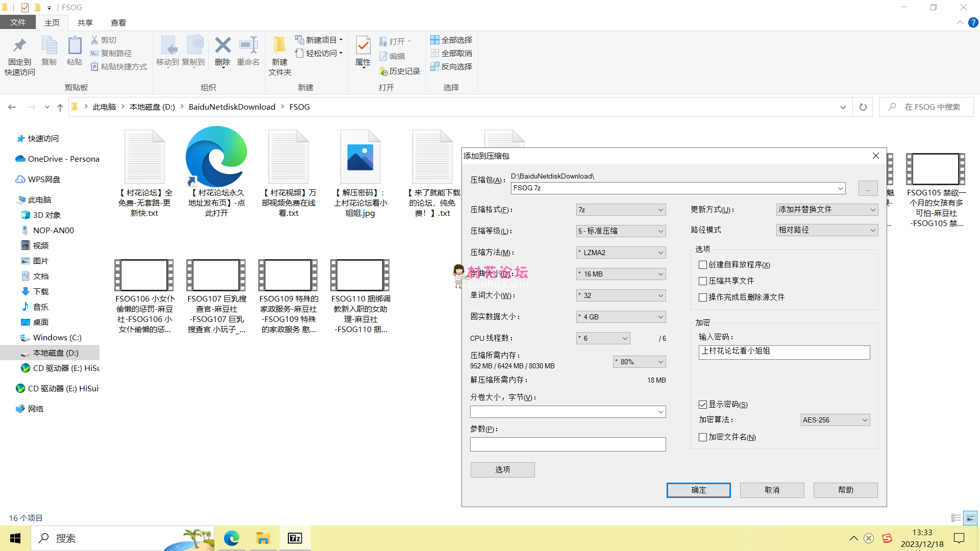Viewport: 980px width, 551px height.
Task: Click the browse ellipsis button for archive
Action: pyautogui.click(x=868, y=188)
